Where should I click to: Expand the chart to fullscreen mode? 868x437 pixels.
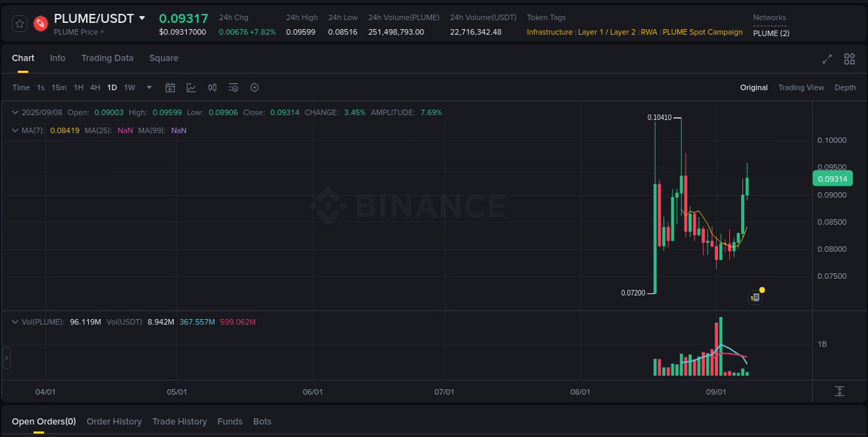827,59
